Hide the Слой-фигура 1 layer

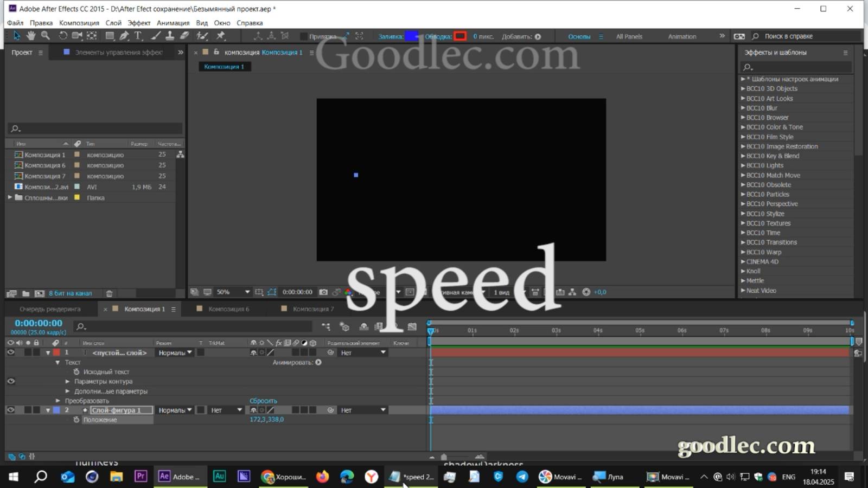coord(10,410)
